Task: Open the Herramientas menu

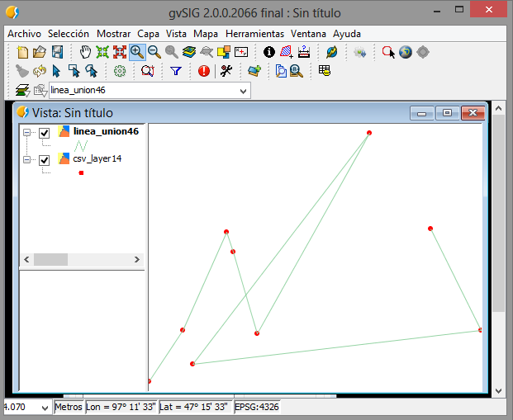Action: pos(254,34)
